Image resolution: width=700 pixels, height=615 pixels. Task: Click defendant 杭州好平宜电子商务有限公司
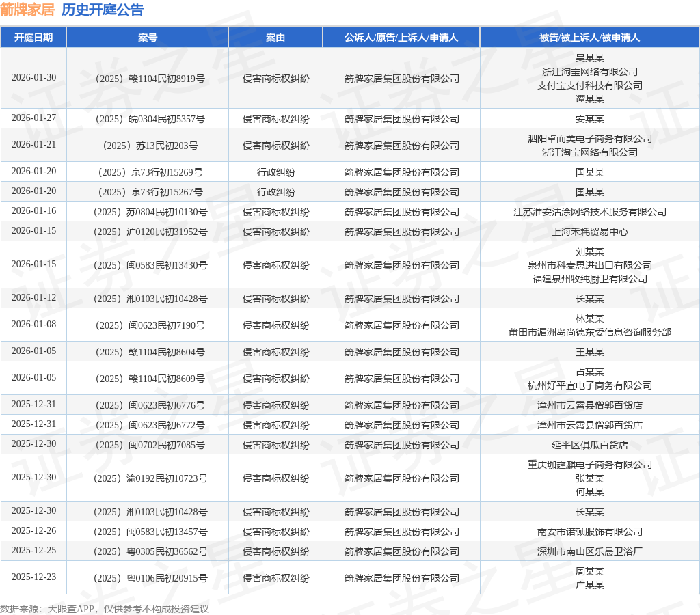pyautogui.click(x=590, y=385)
